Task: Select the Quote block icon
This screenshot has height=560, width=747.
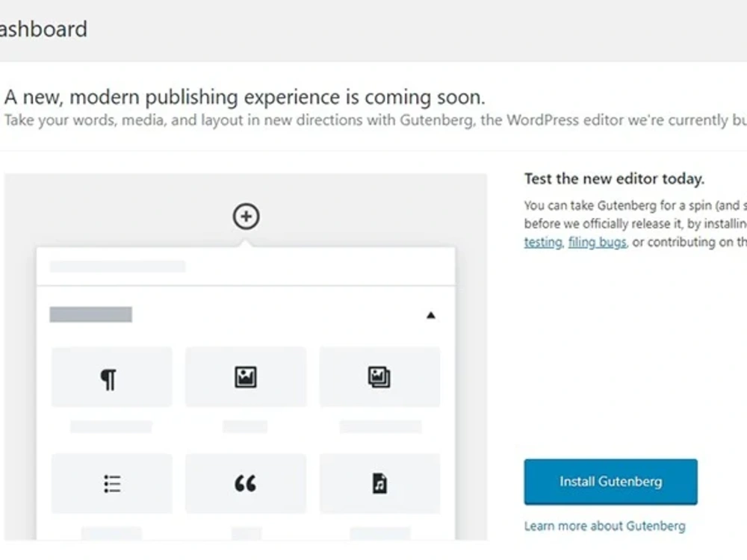Action: coord(245,483)
